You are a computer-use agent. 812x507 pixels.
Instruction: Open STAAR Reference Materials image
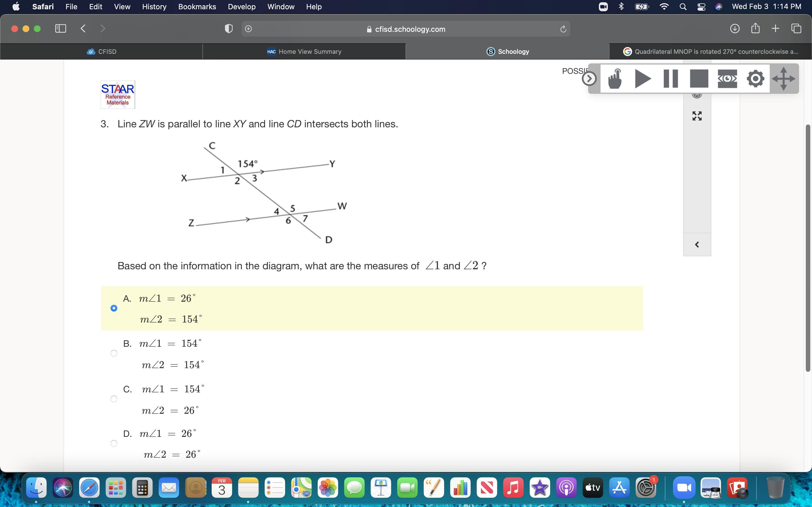pos(118,95)
